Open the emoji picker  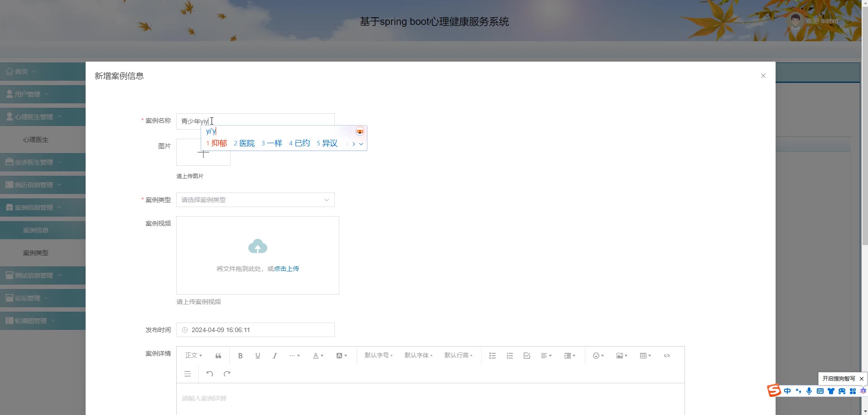[598, 356]
